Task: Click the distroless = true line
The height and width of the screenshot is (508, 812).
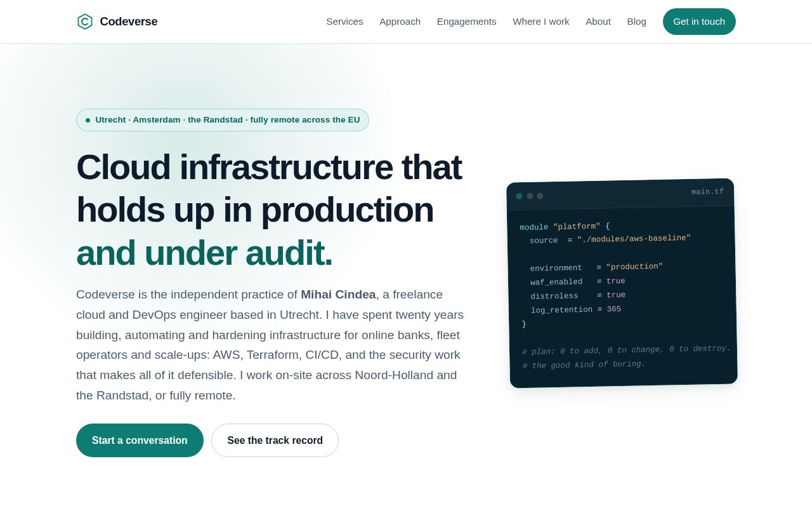Action: click(x=578, y=295)
